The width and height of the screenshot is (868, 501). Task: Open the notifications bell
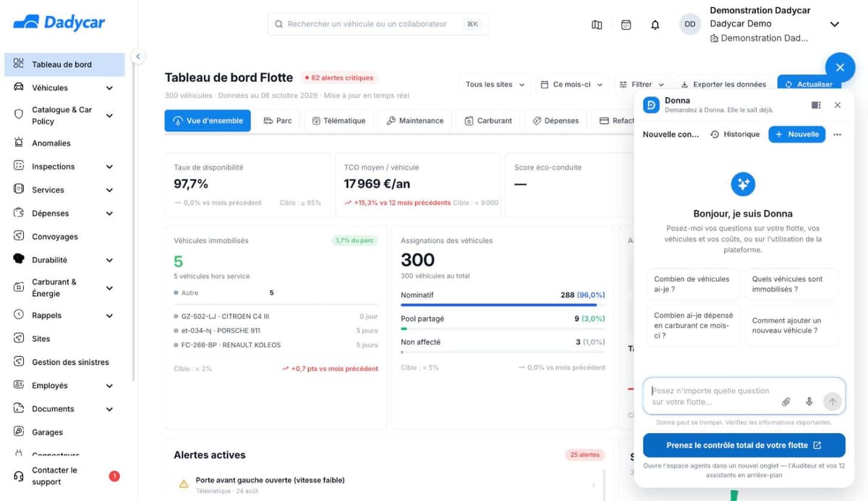[x=655, y=25]
